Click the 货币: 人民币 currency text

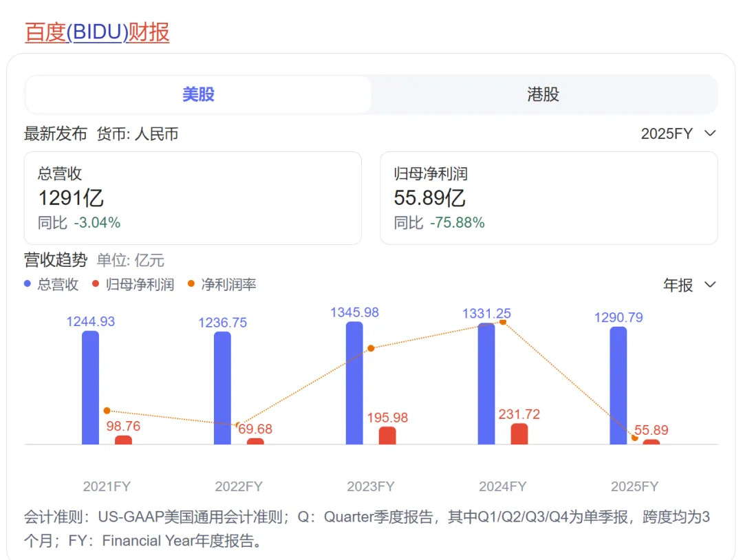click(138, 134)
